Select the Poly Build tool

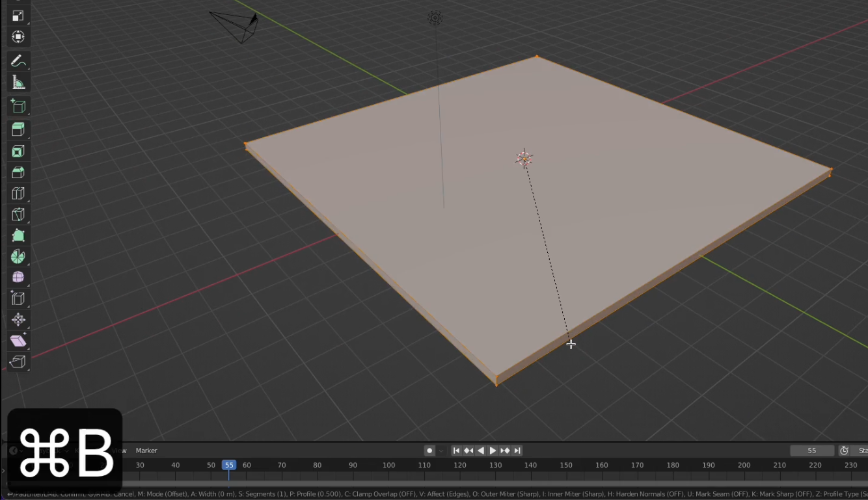[x=18, y=235]
